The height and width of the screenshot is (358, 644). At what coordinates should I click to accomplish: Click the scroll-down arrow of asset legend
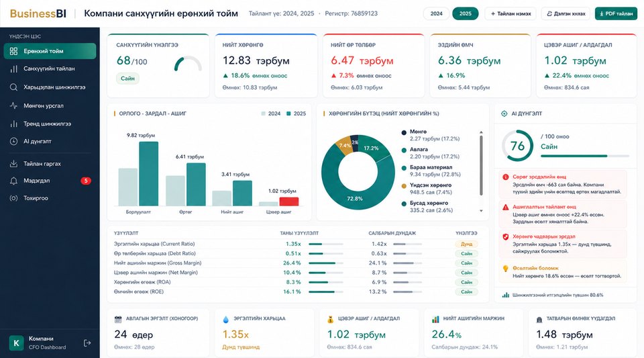(x=481, y=211)
